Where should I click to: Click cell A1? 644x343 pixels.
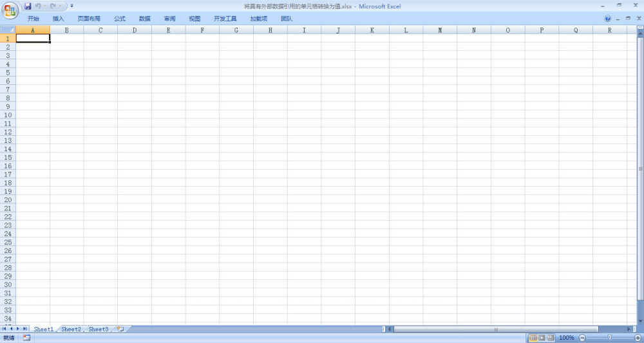[x=33, y=38]
